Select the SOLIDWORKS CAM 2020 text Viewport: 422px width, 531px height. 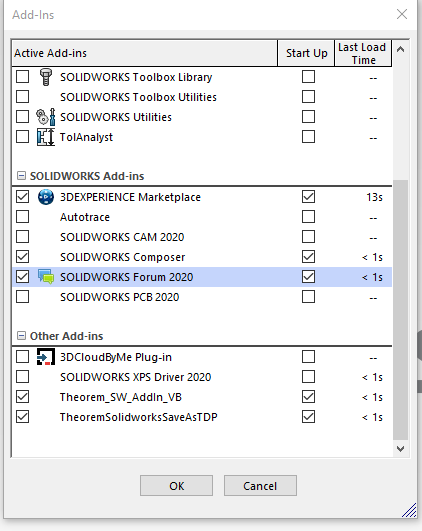pyautogui.click(x=122, y=237)
